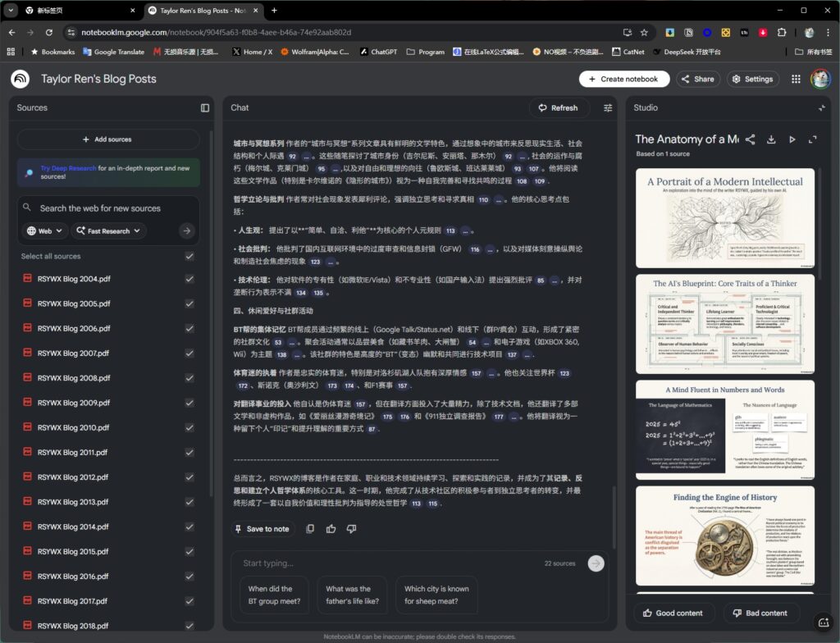Copy the chat response

click(x=310, y=529)
